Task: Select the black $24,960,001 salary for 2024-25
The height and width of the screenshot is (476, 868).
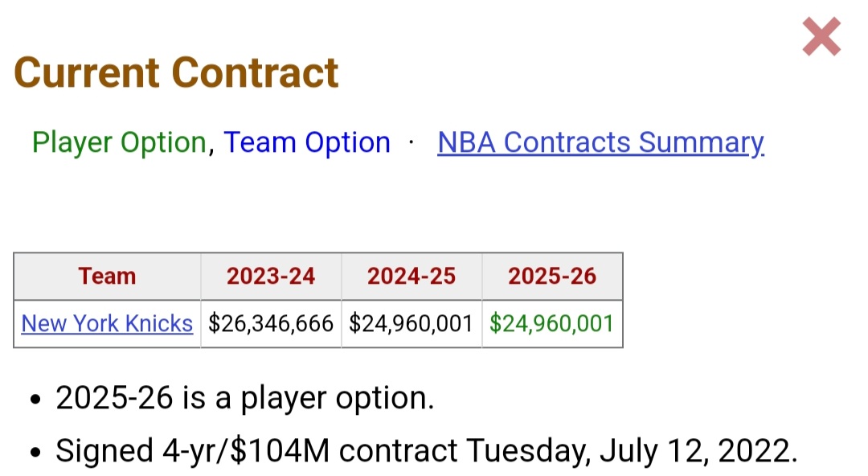Action: [411, 323]
